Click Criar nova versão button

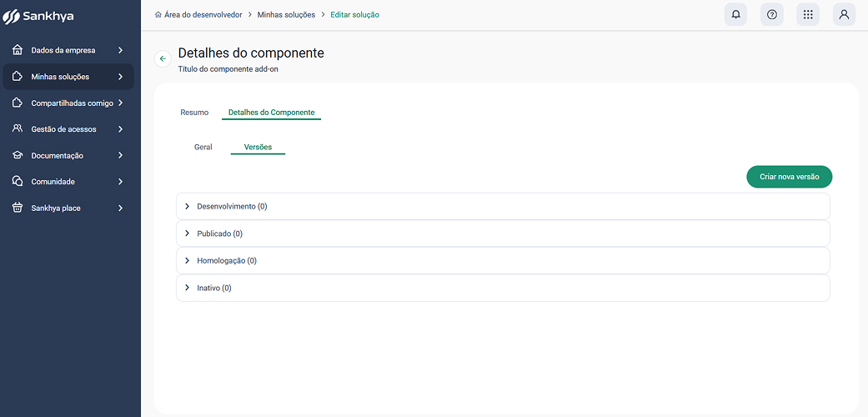(790, 177)
